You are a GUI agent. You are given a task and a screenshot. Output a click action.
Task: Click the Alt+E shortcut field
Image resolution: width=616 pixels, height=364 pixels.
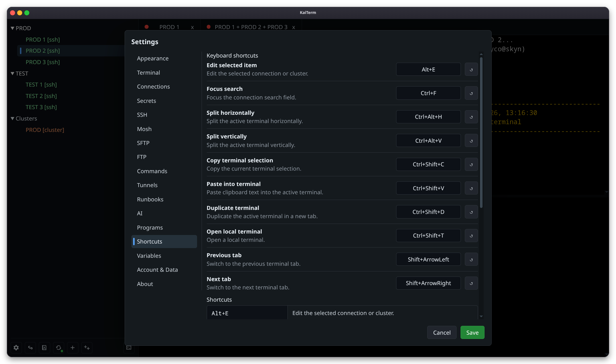pos(428,69)
